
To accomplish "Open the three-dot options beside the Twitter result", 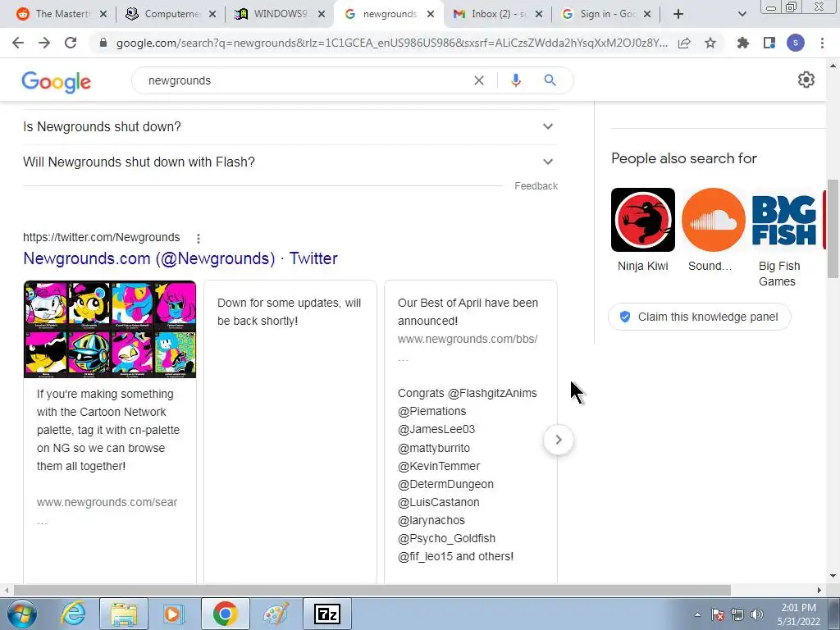I will 199,239.
